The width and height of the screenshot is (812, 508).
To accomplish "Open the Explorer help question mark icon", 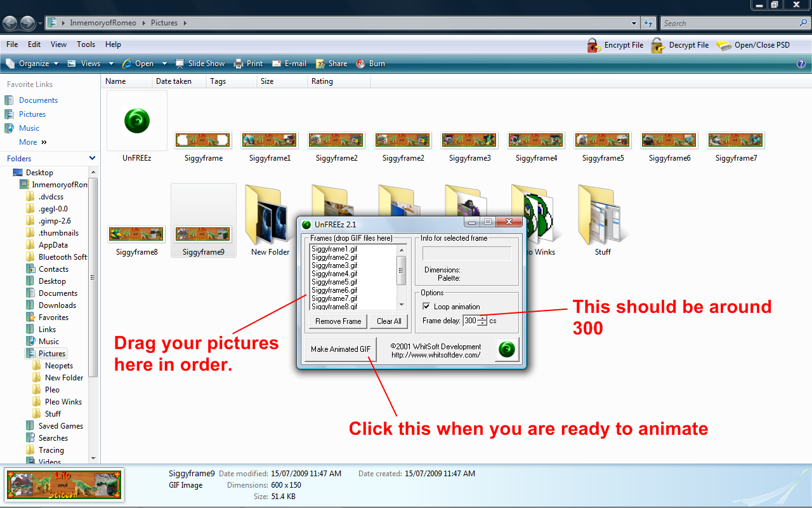I will 801,63.
